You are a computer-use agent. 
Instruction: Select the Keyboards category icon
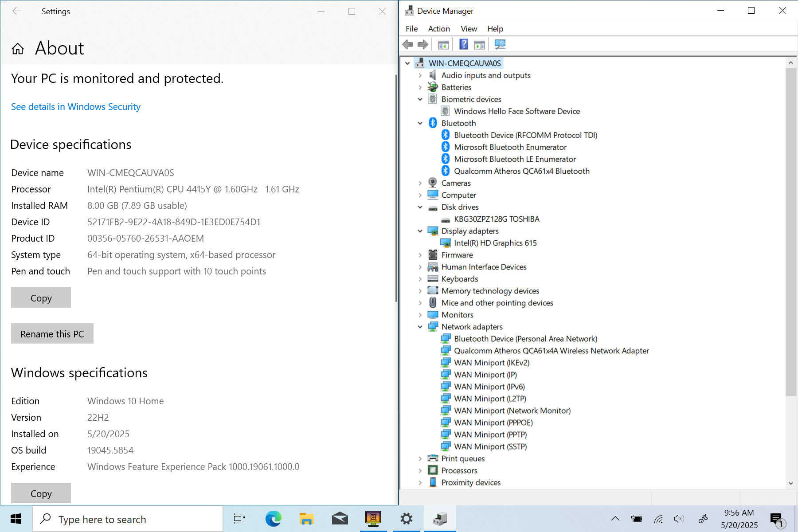(x=433, y=278)
